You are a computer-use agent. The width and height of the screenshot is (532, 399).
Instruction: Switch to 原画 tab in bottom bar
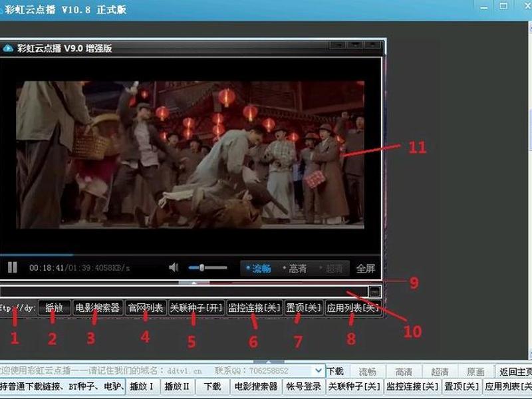[475, 372]
